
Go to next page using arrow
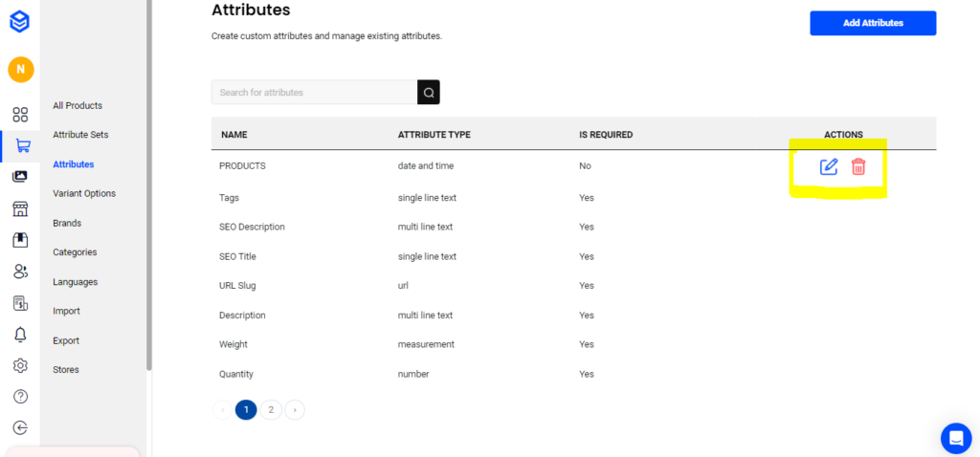click(295, 410)
